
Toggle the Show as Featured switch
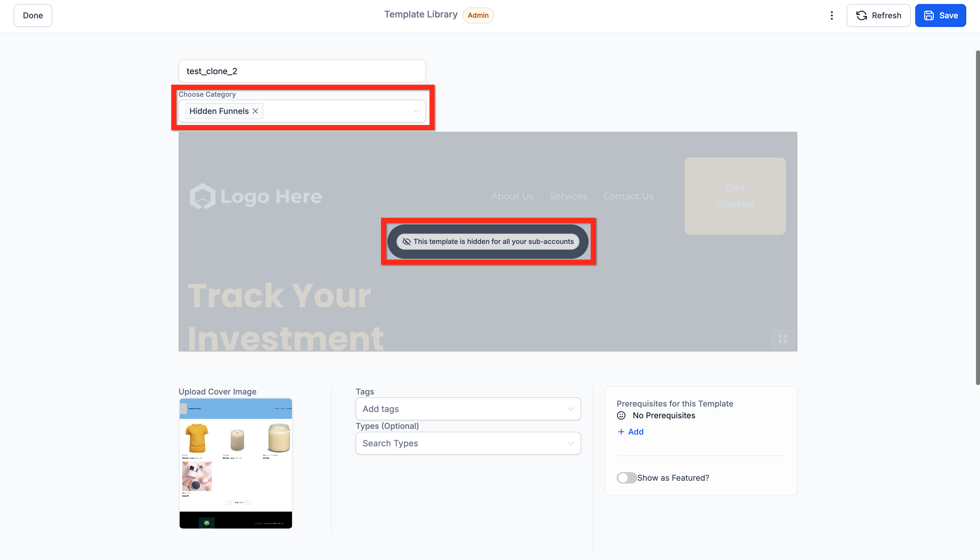click(x=626, y=478)
